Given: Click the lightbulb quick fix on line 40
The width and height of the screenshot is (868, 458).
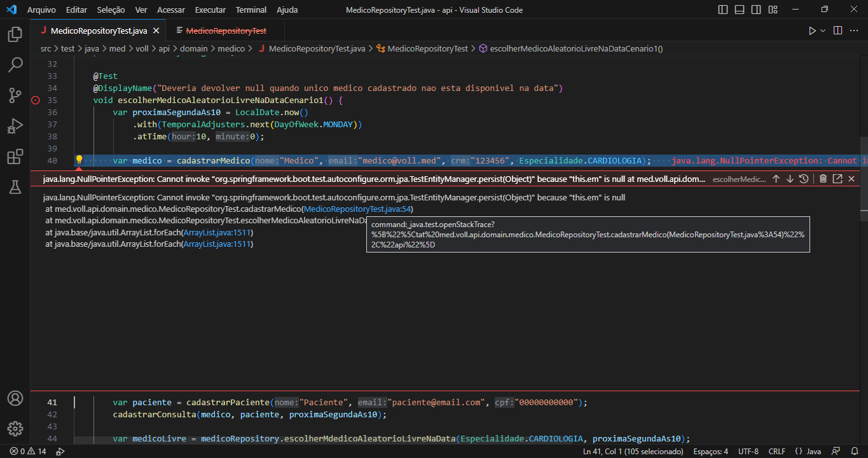Looking at the screenshot, I should (79, 160).
